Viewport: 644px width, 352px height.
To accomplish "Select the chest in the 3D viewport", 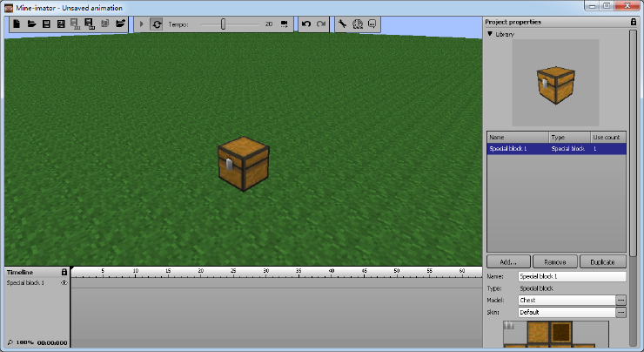I will point(244,164).
